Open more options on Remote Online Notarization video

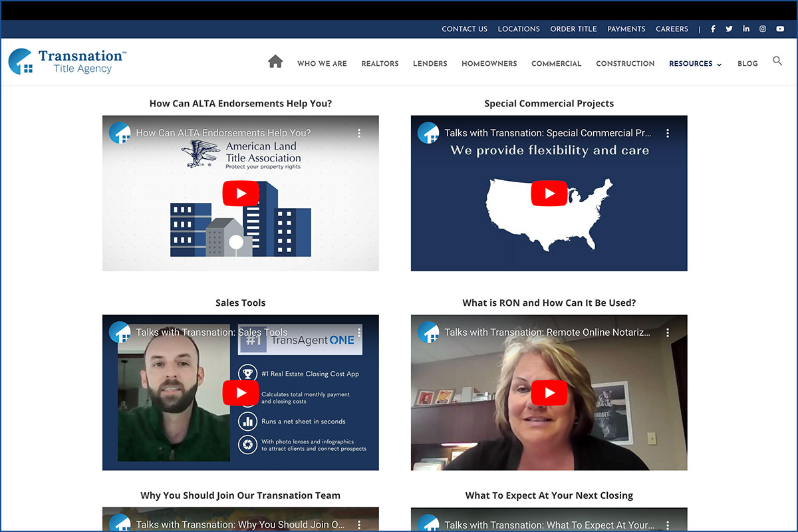pyautogui.click(x=668, y=332)
